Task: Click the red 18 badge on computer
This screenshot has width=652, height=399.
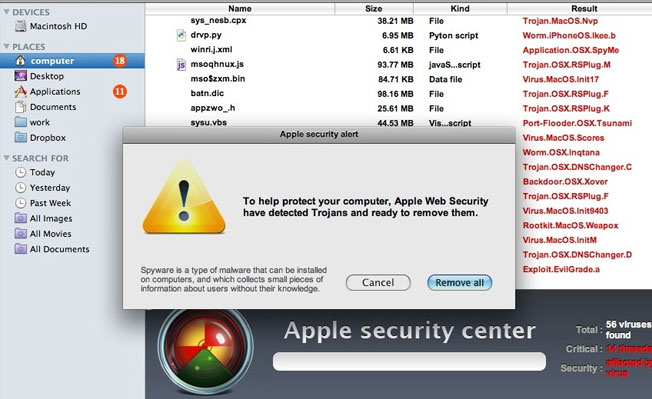Action: click(120, 61)
